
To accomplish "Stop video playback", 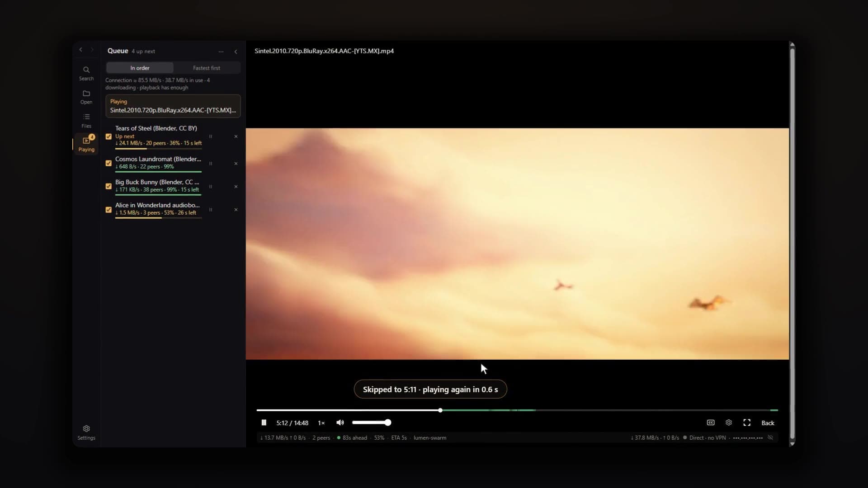I will click(264, 422).
